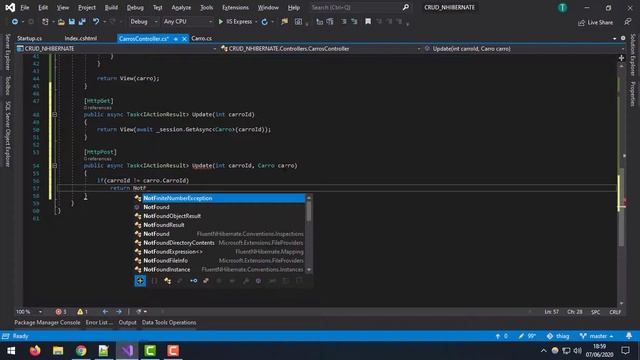Click the browser refresh icon in toolbar

coord(264,22)
